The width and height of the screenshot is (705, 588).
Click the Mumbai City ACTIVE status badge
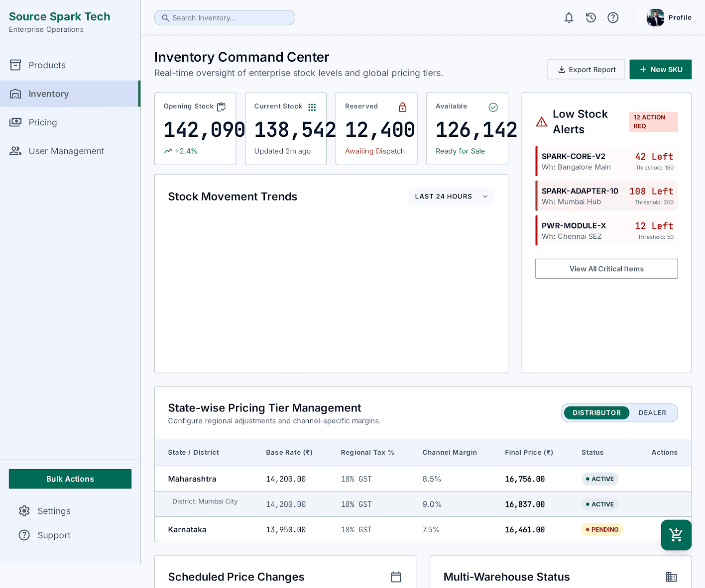(600, 504)
